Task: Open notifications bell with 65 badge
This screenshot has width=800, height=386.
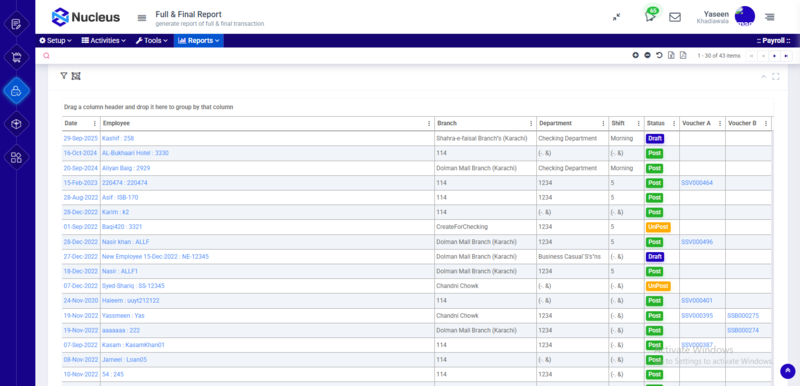Action: 650,16
